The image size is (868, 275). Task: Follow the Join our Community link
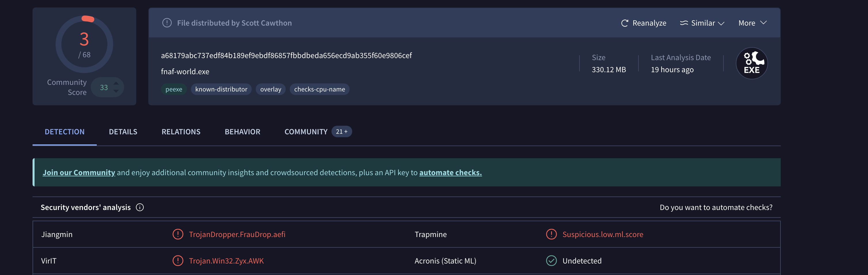[79, 172]
